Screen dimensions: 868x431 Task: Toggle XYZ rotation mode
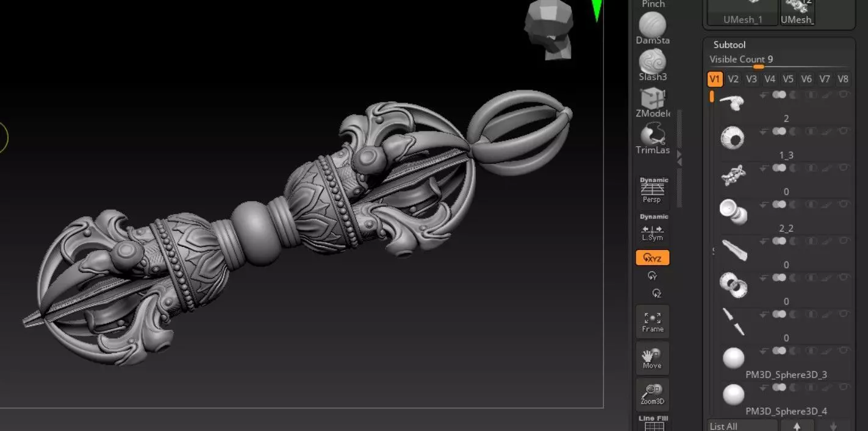(653, 258)
